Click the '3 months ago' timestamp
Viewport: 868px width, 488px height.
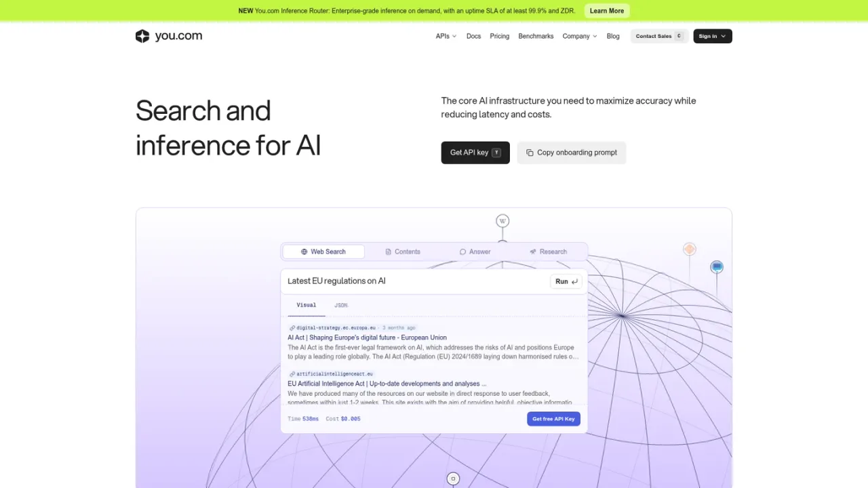399,328
